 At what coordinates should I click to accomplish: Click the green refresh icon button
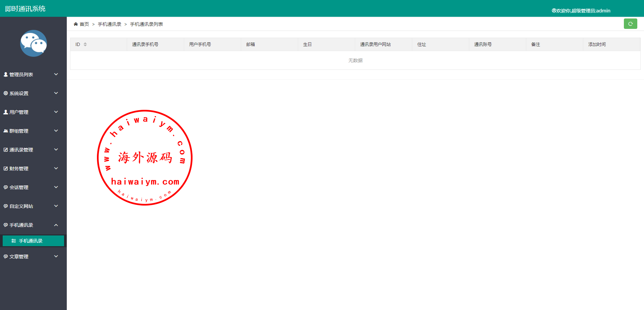point(630,24)
